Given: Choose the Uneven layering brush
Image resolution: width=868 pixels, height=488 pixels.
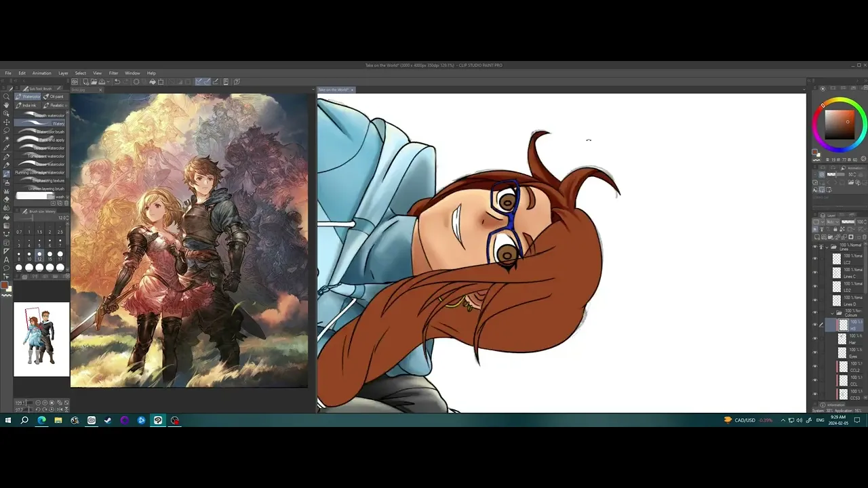Looking at the screenshot, I should 41,188.
